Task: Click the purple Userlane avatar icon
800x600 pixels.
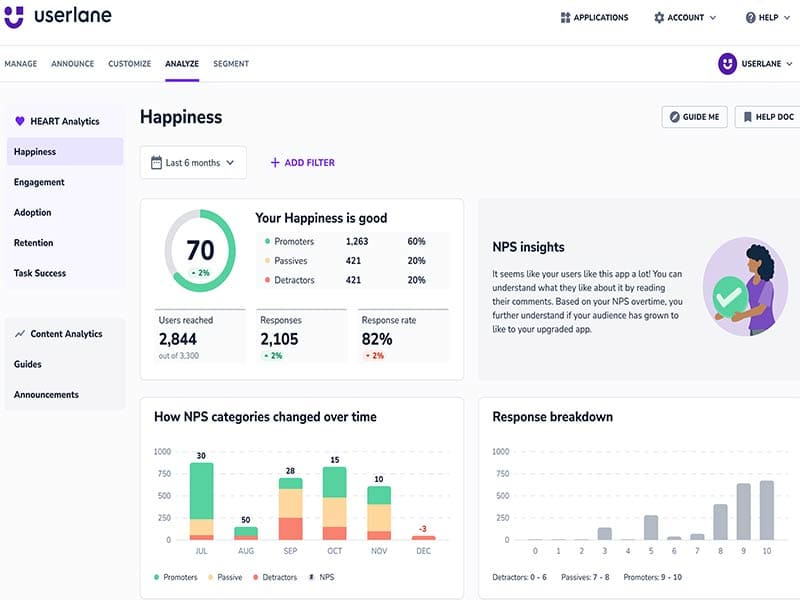Action: (x=727, y=64)
